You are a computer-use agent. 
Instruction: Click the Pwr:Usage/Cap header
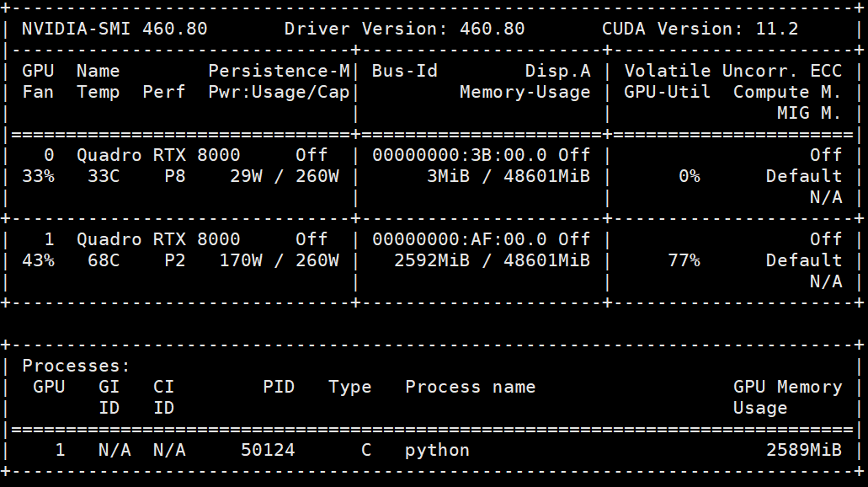coord(279,92)
